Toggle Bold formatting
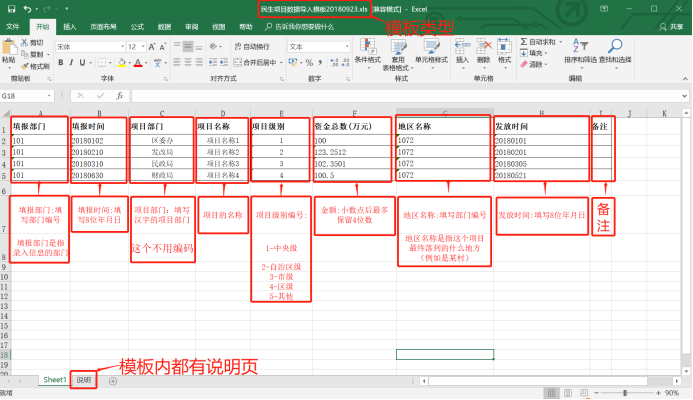 pyautogui.click(x=61, y=62)
